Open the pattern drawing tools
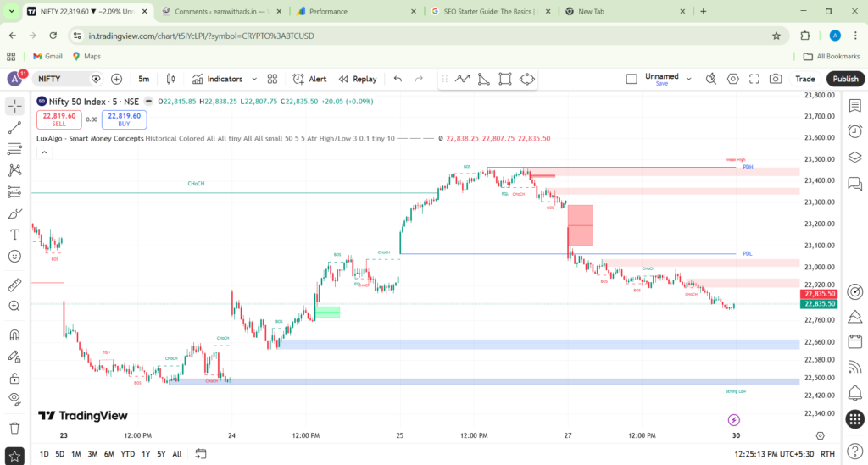Viewport: 868px width, 465px height. [x=15, y=170]
